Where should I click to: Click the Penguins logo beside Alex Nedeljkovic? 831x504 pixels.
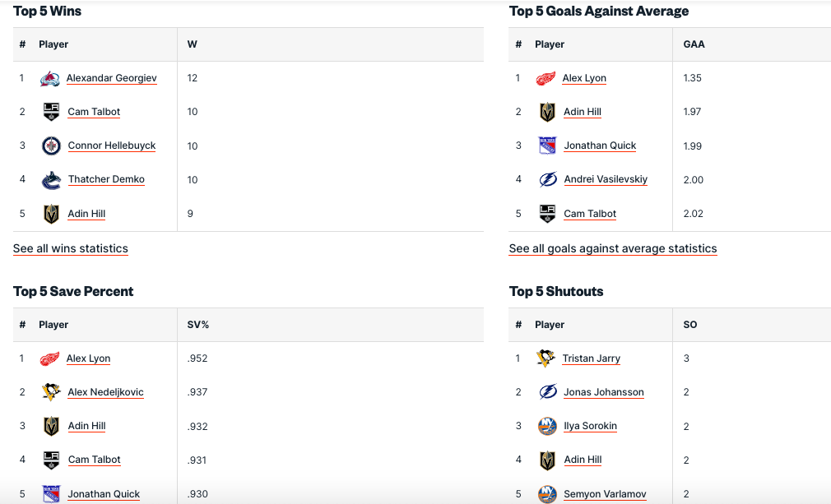click(x=51, y=392)
